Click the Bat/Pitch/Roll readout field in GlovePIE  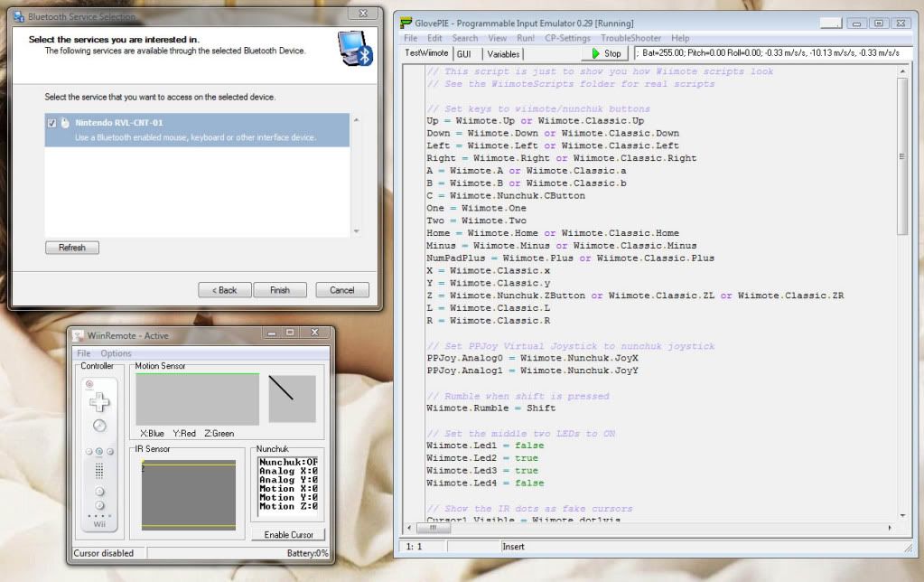(772, 53)
